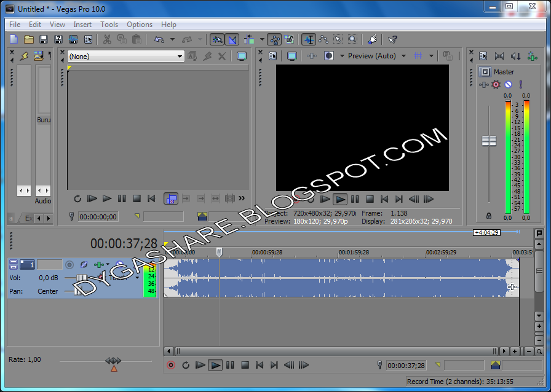Toggle Lock Envelopes to Events
The image size is (551, 392).
point(274,39)
